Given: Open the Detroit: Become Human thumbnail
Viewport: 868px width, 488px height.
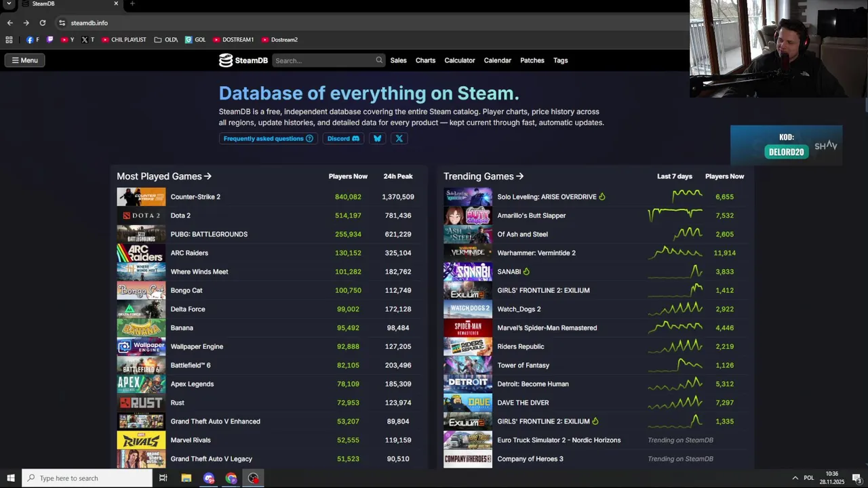Looking at the screenshot, I should click(x=468, y=384).
